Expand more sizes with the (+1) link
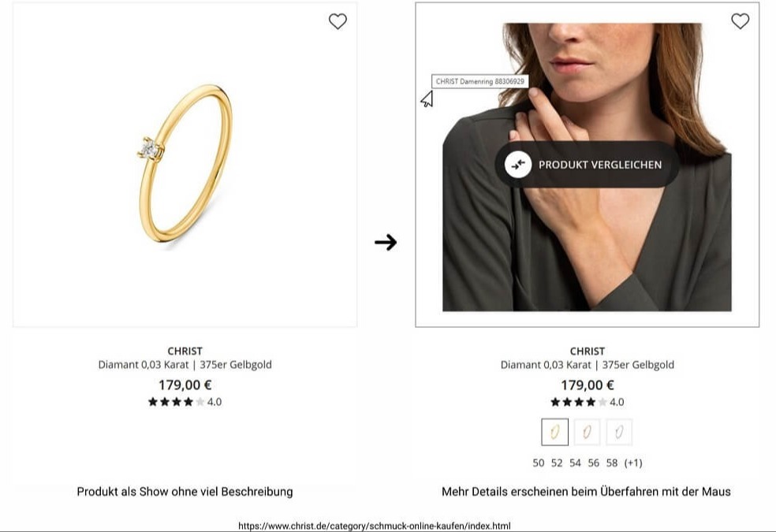Viewport: 776px width, 532px height. (633, 463)
